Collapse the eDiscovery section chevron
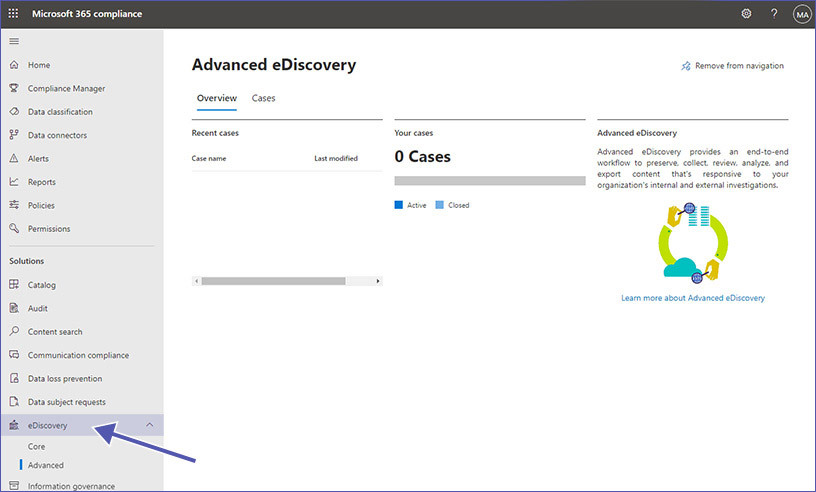Viewport: 816px width, 492px height. [x=150, y=425]
